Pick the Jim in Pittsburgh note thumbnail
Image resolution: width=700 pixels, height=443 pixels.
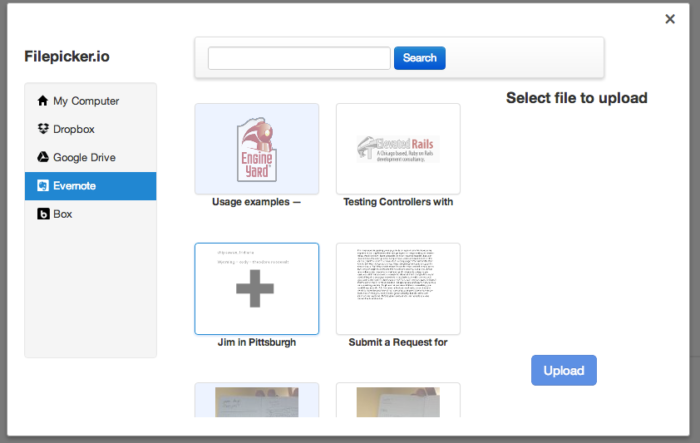257,288
